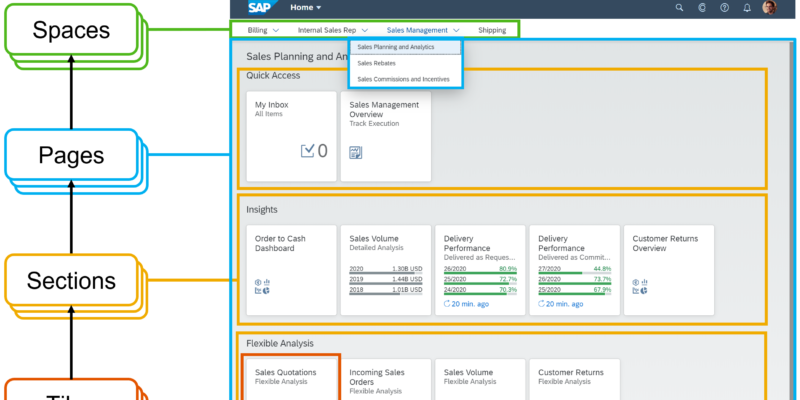Click the Insights section title

(x=262, y=210)
